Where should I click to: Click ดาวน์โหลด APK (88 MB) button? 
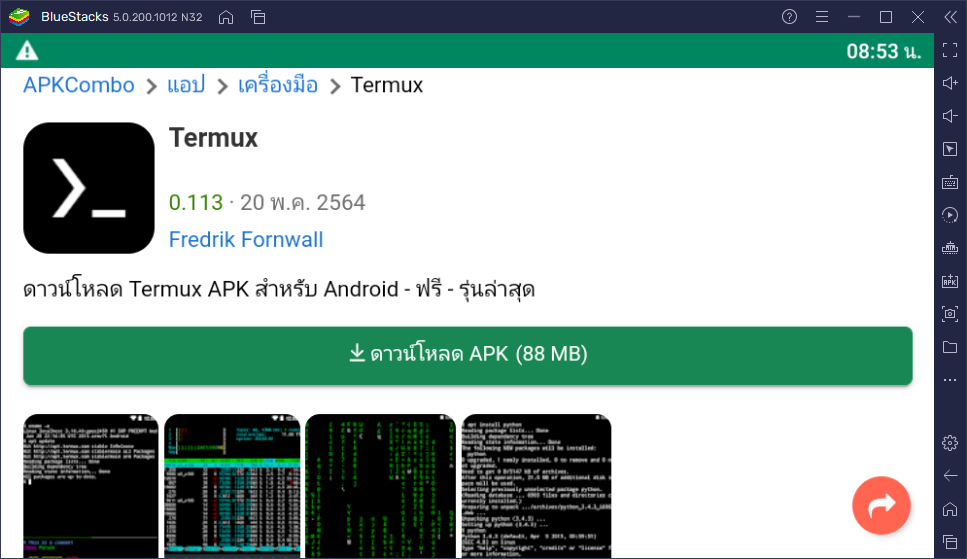tap(467, 355)
